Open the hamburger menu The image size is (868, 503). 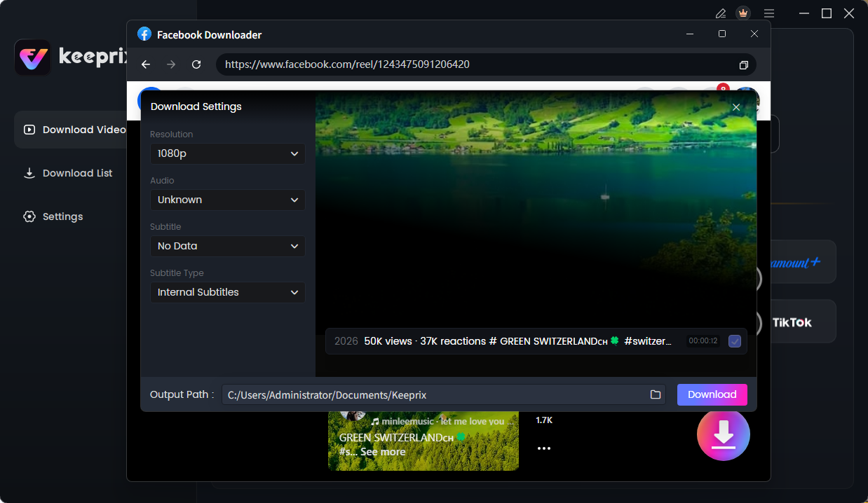(x=769, y=13)
